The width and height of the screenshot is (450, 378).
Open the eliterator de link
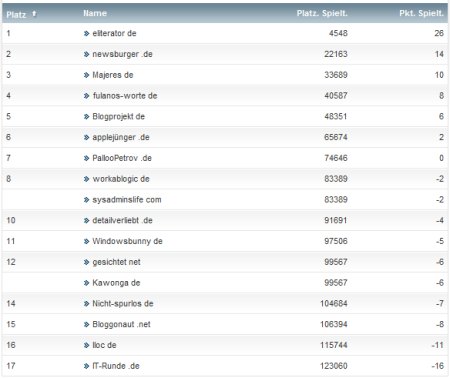click(x=114, y=33)
